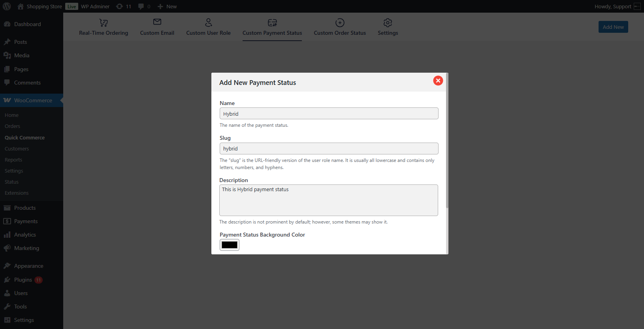Click the Custom Order Status plus icon
644x329 pixels.
(x=340, y=23)
